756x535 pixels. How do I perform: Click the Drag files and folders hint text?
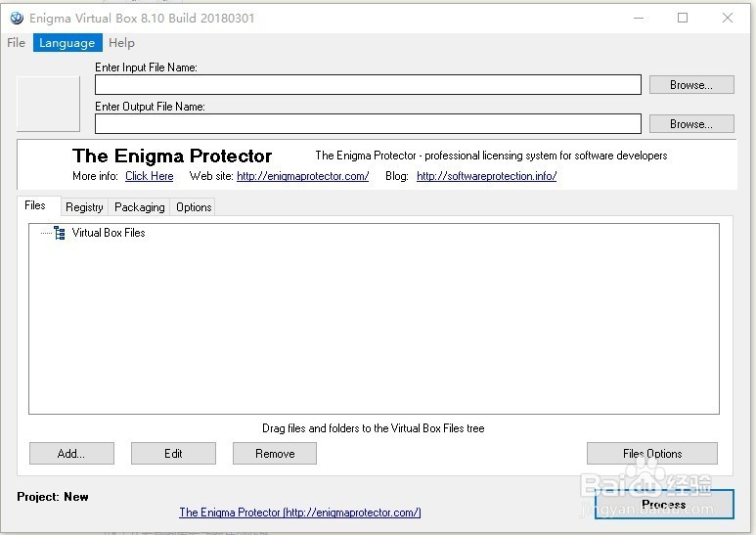tap(374, 428)
